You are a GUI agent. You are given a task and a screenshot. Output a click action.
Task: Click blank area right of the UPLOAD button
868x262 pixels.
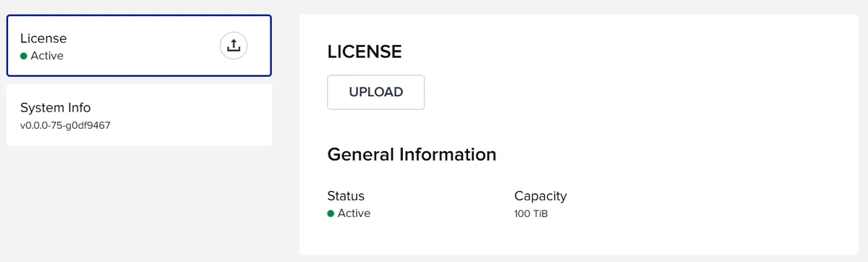(x=615, y=92)
